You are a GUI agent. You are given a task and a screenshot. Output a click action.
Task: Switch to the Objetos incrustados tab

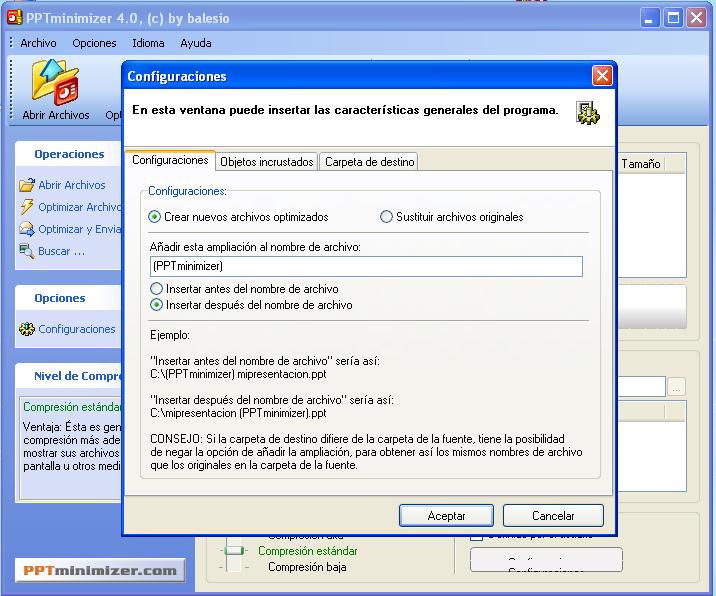[267, 162]
